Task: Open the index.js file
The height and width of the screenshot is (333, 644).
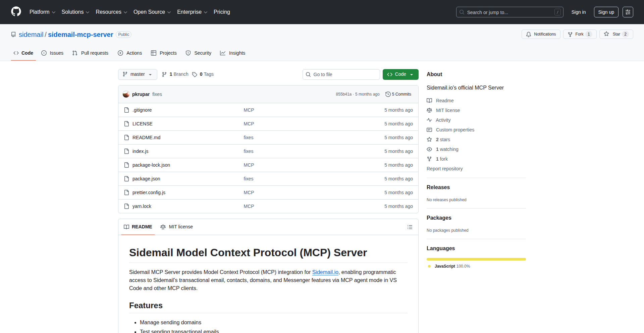Action: pos(140,151)
